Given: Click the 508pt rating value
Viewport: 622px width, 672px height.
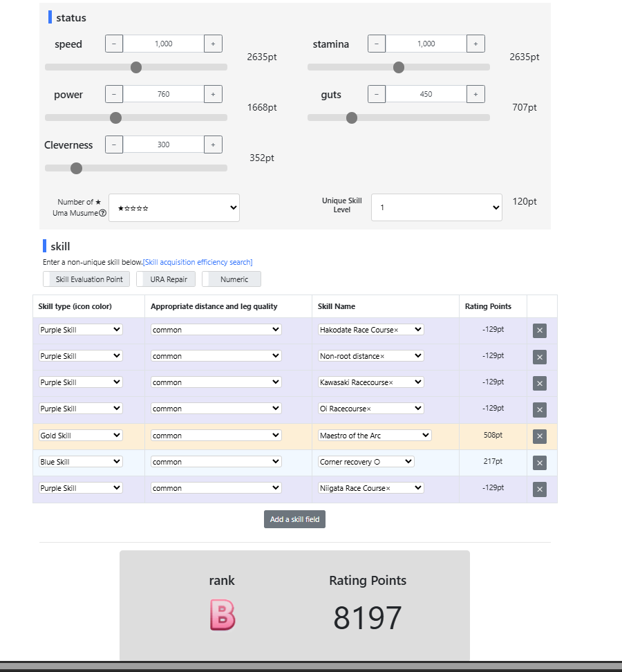Looking at the screenshot, I should (493, 435).
